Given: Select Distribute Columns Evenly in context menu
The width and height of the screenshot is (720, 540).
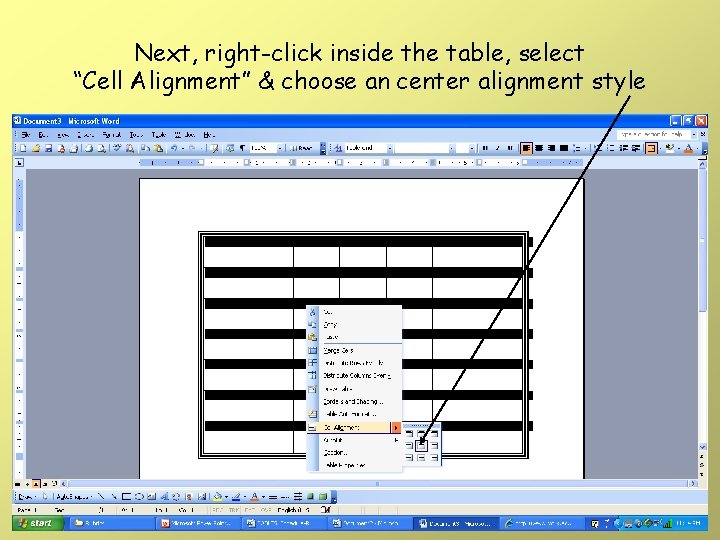Looking at the screenshot, I should 354,376.
